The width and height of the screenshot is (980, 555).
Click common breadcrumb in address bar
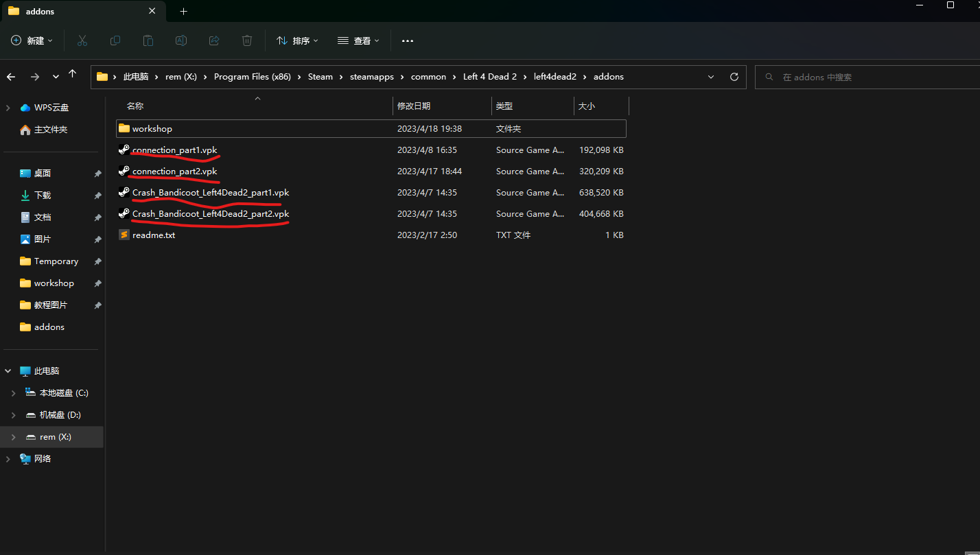pos(429,77)
